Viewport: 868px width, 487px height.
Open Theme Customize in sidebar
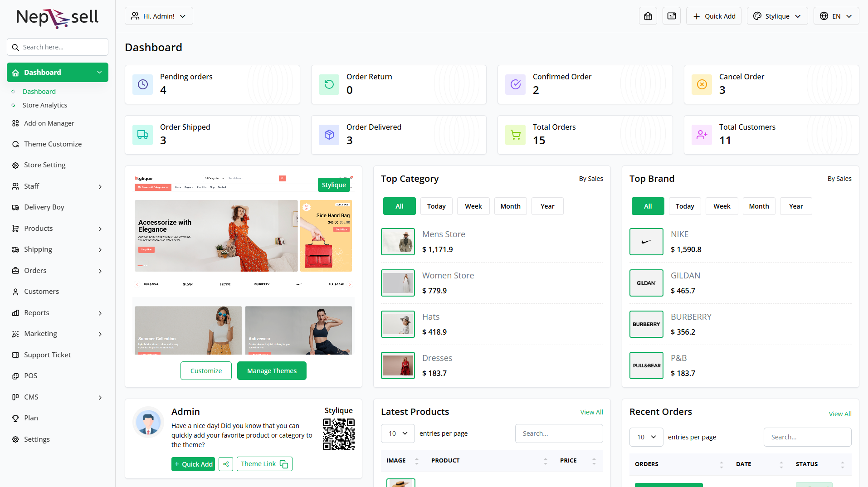58,144
